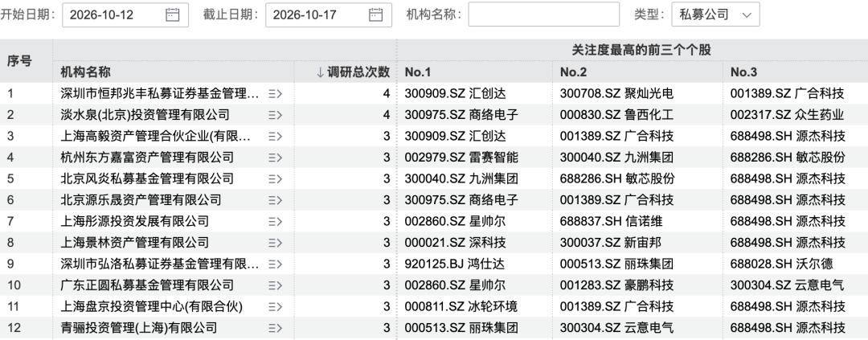Select 广东正圆私募基金管理有限公司 institution name
The height and width of the screenshot is (340, 868).
click(147, 285)
